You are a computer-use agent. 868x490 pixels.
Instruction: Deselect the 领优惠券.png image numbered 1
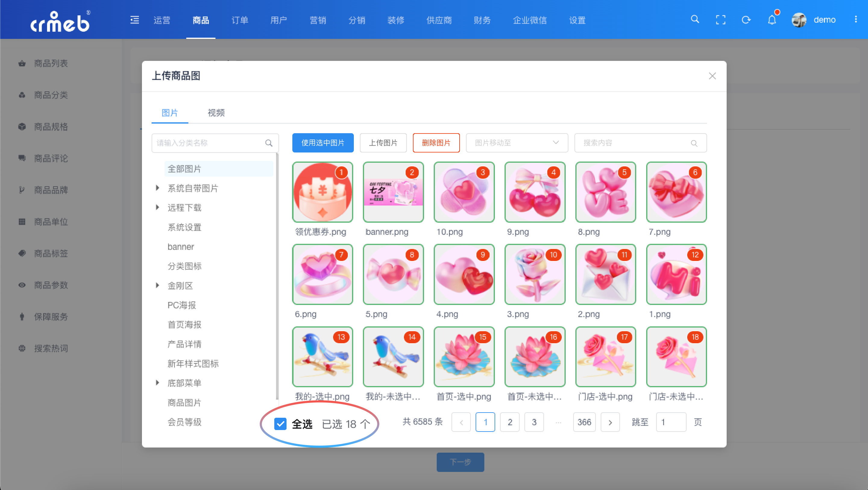click(x=322, y=192)
